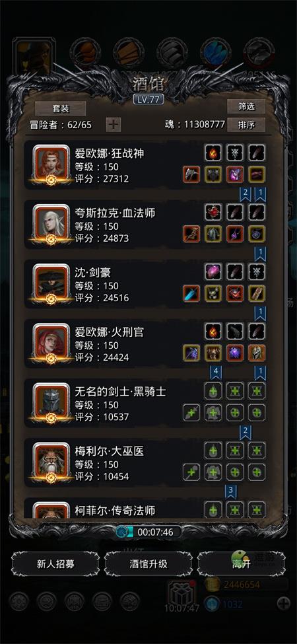Click 离开 to leave the tavern
Viewport: 297px width, 644px height.
point(241,564)
